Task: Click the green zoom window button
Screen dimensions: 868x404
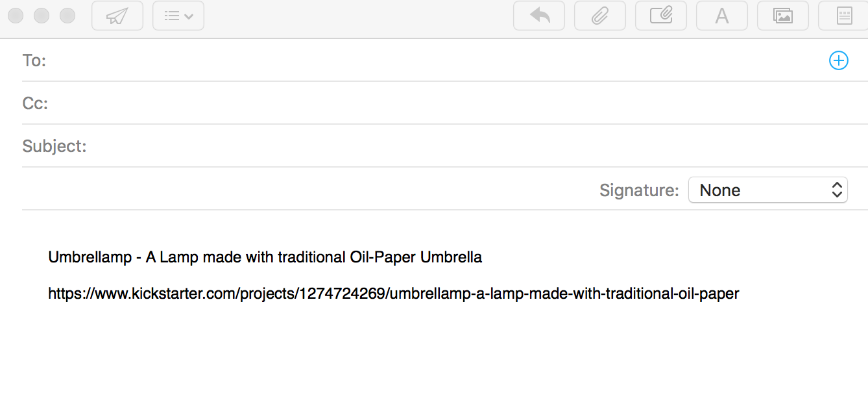Action: [67, 16]
